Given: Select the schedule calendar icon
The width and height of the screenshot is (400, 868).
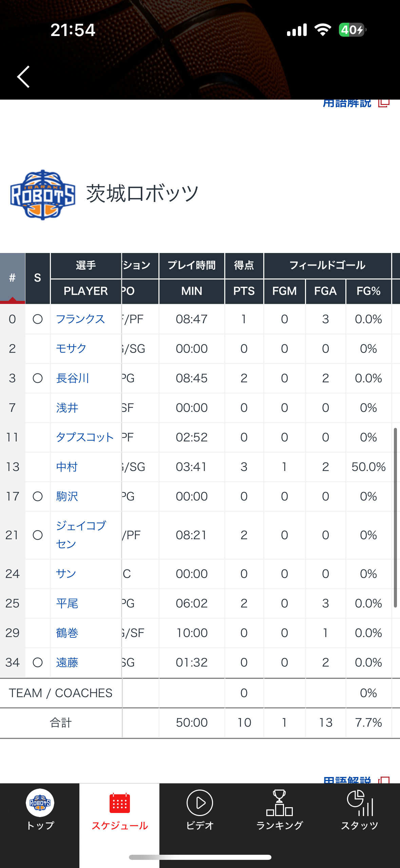Looking at the screenshot, I should [x=120, y=803].
